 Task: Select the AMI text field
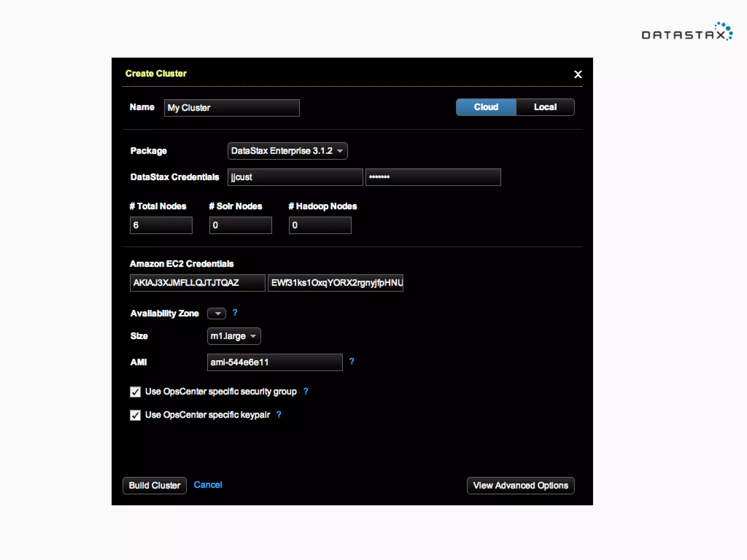coord(275,362)
